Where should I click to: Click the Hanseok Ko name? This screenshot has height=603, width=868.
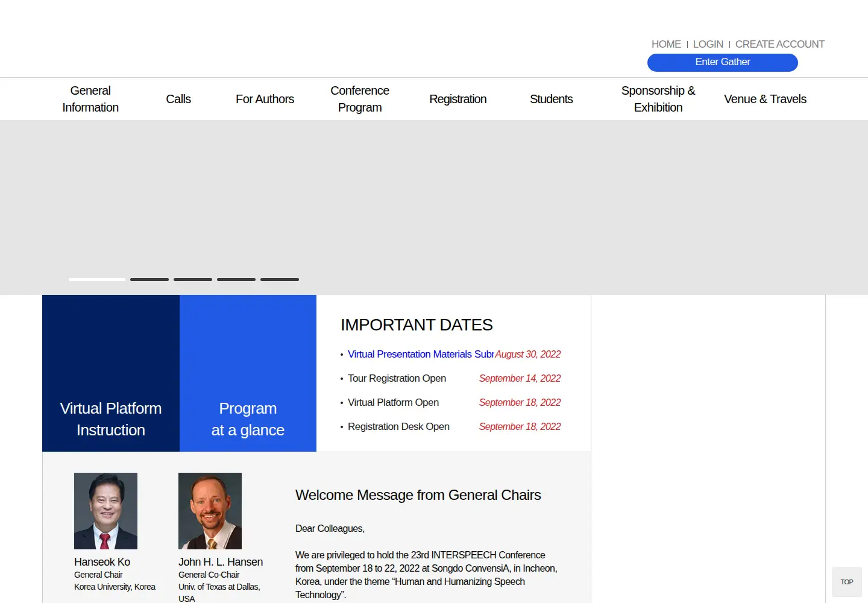pyautogui.click(x=102, y=562)
